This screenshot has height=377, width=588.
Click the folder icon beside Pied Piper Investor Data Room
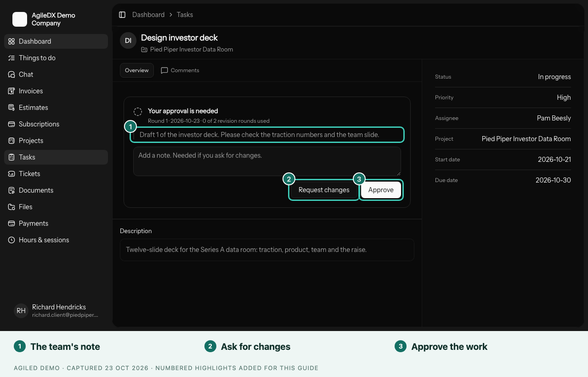144,50
